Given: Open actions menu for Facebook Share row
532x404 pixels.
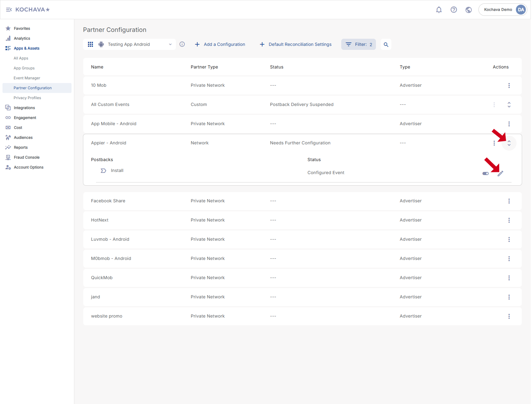Looking at the screenshot, I should pos(509,201).
